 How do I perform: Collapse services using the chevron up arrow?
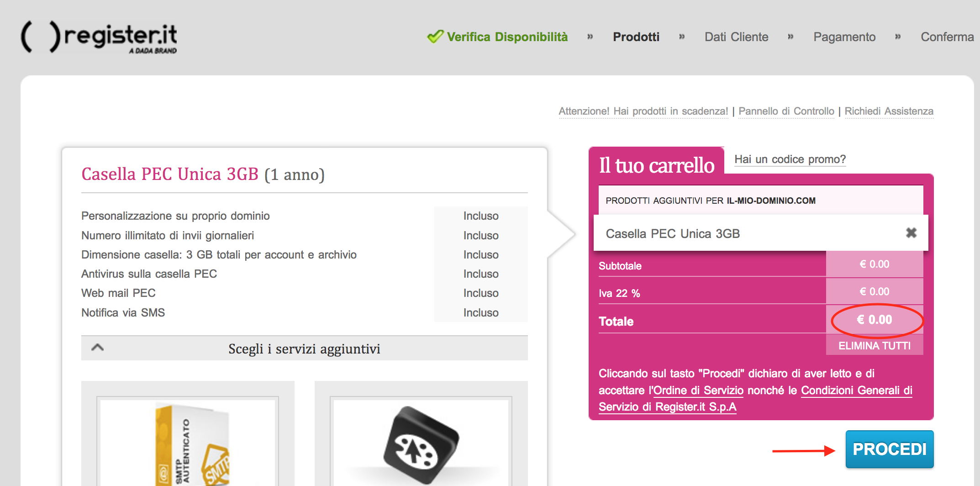point(97,348)
